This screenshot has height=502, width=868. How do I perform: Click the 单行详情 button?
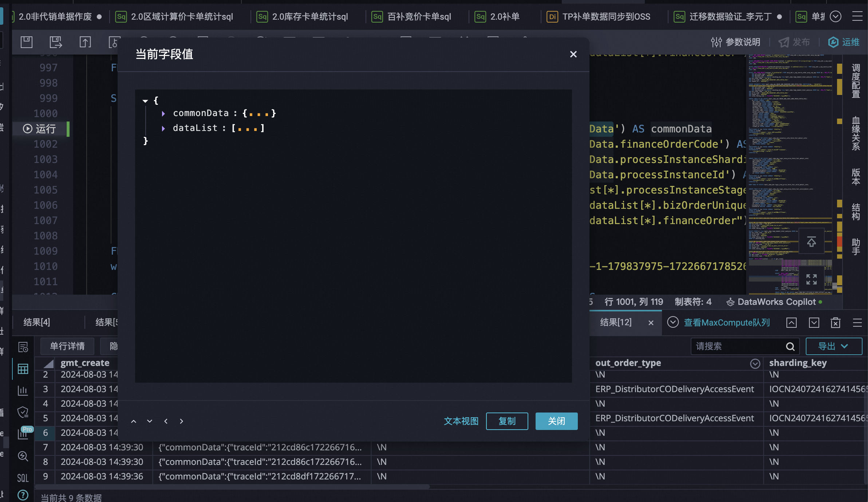67,346
